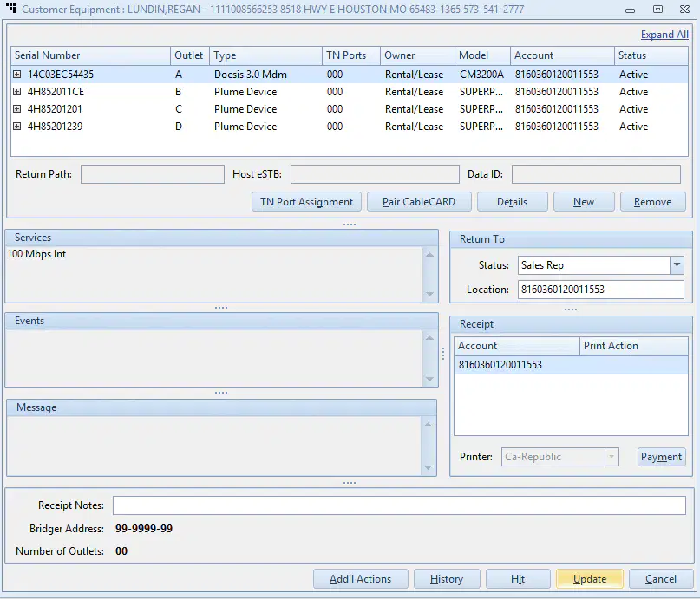This screenshot has width=700, height=599.
Task: Click the CM3200A model cell
Action: (481, 75)
